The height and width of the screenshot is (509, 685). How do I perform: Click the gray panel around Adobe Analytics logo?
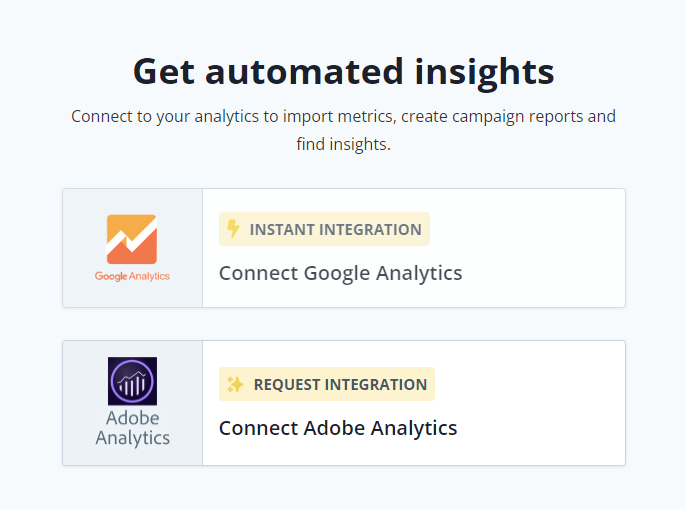click(132, 403)
